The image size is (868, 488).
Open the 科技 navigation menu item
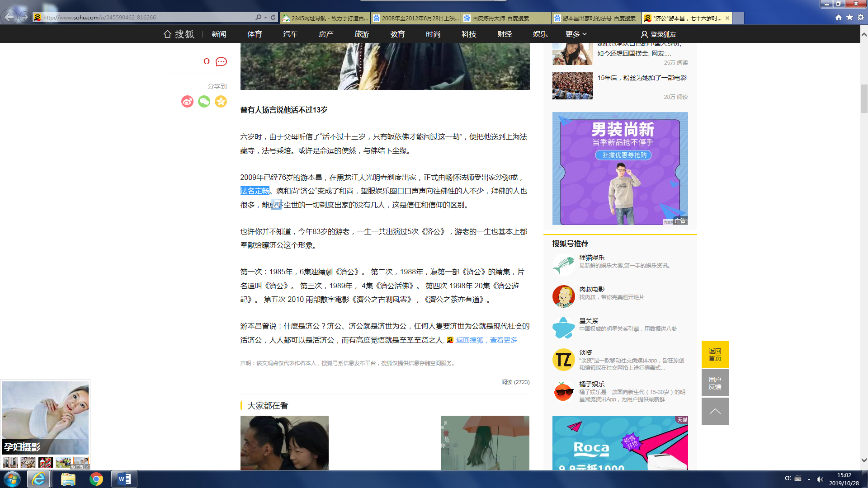point(469,34)
